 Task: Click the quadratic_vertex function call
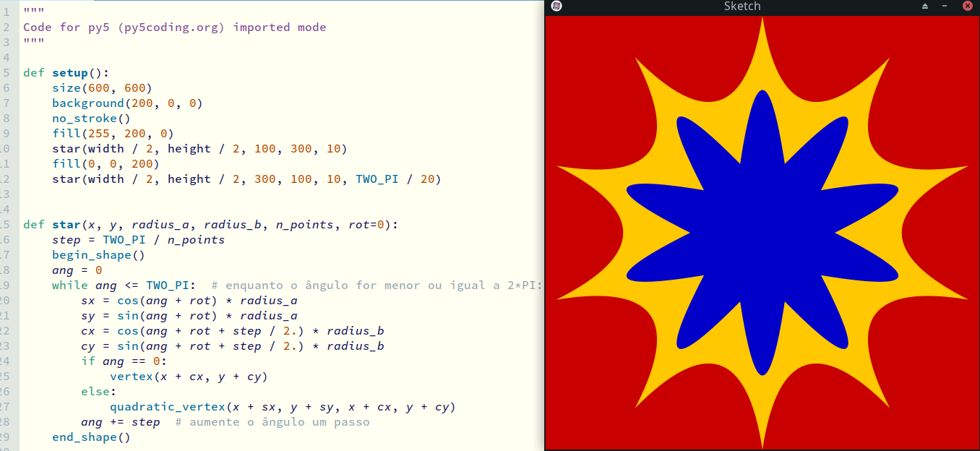[168, 407]
